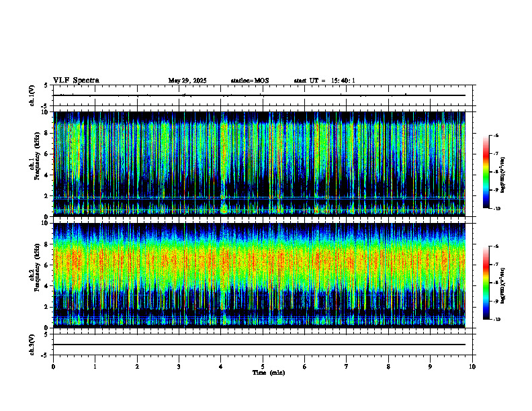Viewport: 532px width, 411px height.
Task: Click the "-10" label on ch.2 colorbar
Action: tap(496, 320)
